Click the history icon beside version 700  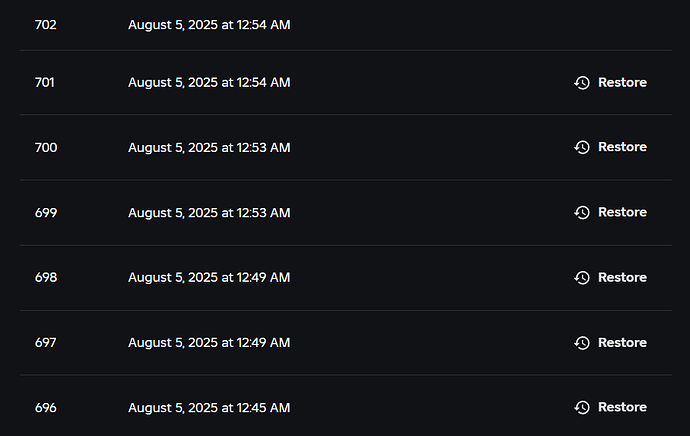tap(582, 148)
